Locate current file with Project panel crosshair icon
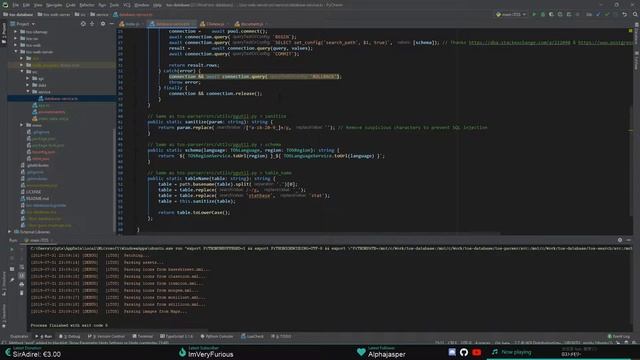The image size is (640, 360). click(83, 24)
